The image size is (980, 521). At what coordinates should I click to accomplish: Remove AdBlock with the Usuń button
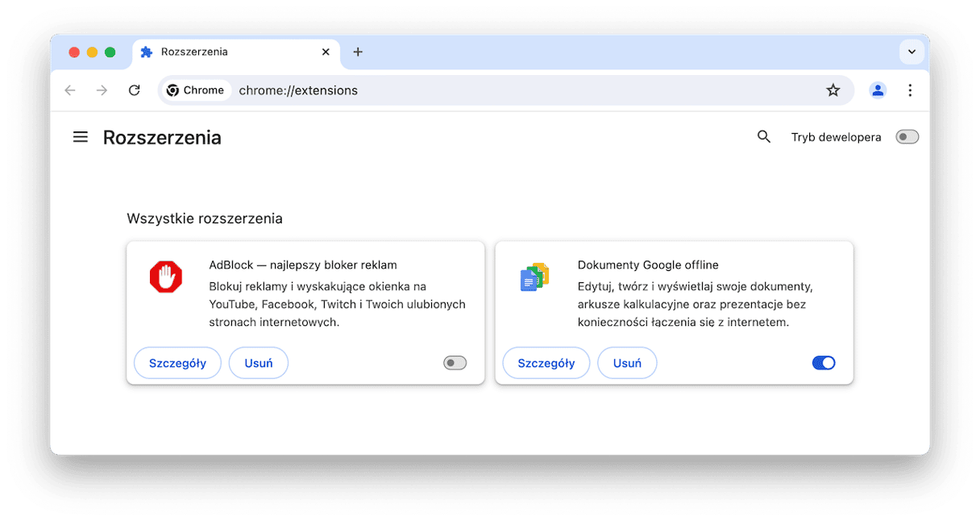[x=259, y=363]
